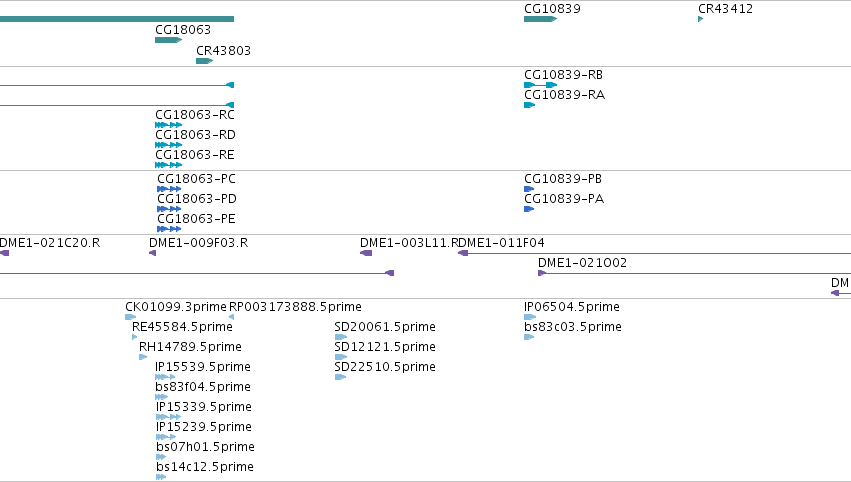
Task: Click the CG10839 gene arrow glyph
Action: 541,19
